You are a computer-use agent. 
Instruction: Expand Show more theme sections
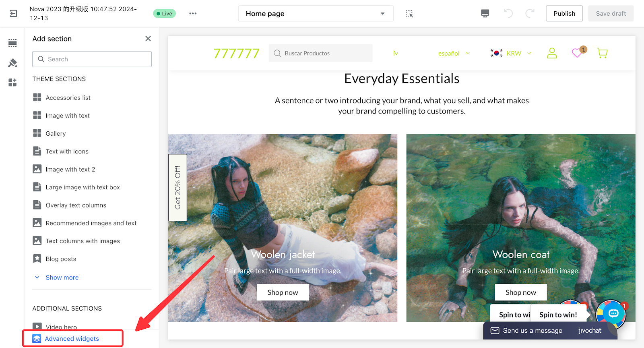tap(62, 278)
